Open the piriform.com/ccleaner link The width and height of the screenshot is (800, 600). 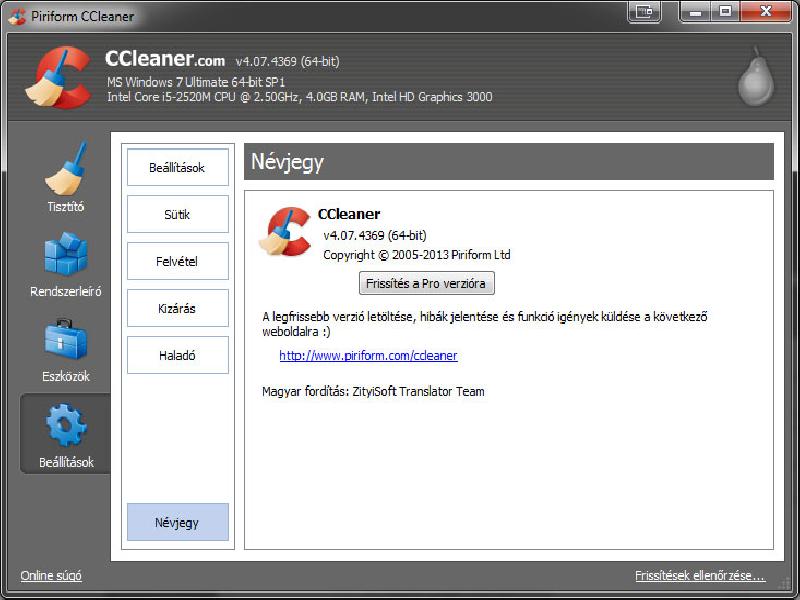[368, 356]
